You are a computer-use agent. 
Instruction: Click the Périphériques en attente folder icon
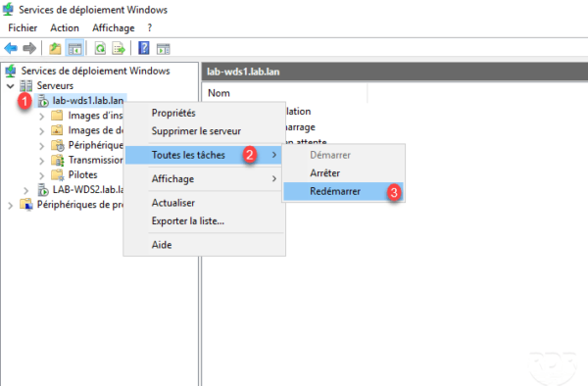(58, 145)
